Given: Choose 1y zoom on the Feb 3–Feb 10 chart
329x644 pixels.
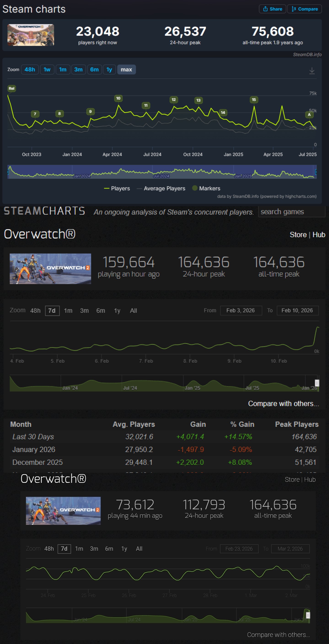Looking at the screenshot, I should (x=117, y=311).
